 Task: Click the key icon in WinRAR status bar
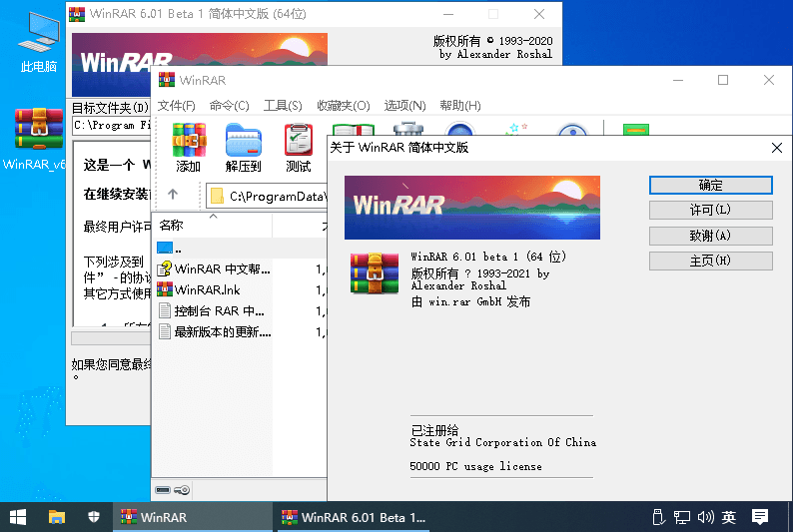(182, 490)
